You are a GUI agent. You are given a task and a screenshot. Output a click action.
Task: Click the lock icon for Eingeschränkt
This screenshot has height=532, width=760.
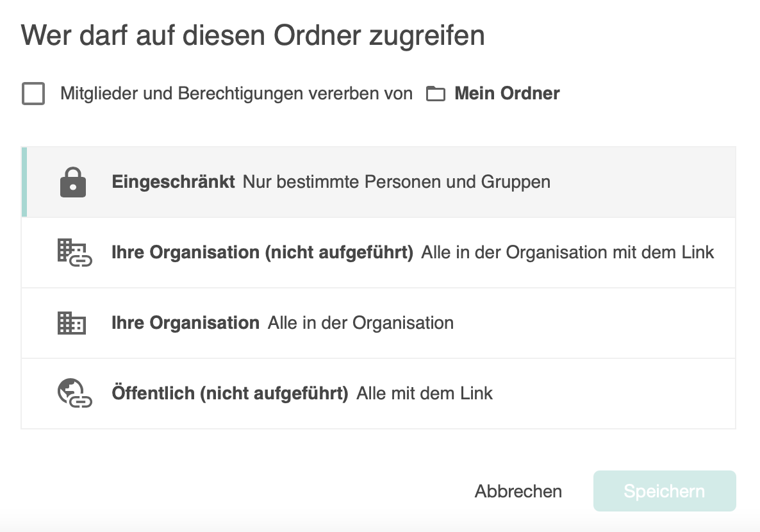(72, 182)
